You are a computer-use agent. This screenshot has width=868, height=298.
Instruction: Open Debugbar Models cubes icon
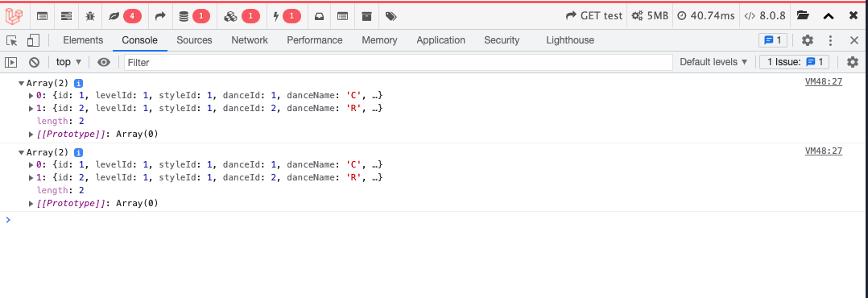click(230, 16)
